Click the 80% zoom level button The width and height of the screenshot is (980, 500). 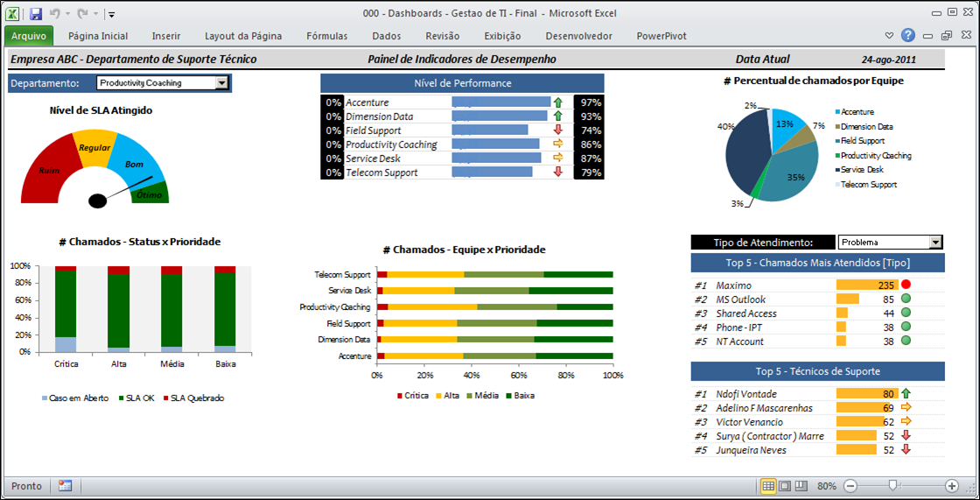[x=826, y=486]
